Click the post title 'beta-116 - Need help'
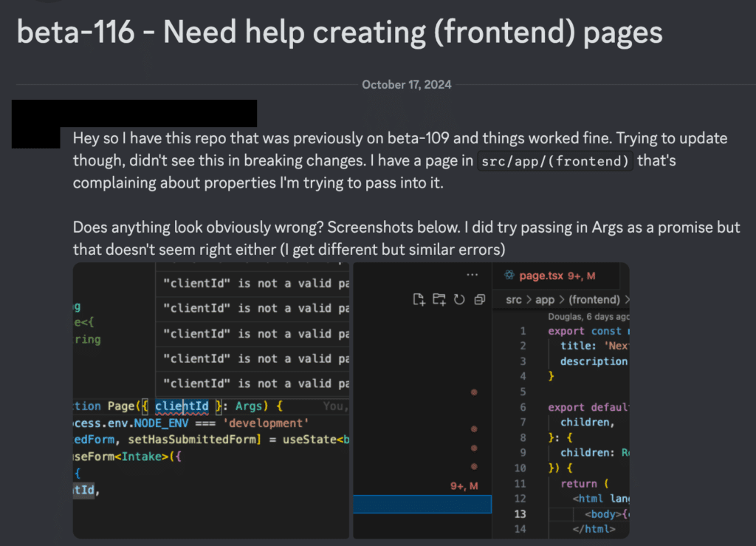Screen dimensions: 756x546 pos(339,32)
